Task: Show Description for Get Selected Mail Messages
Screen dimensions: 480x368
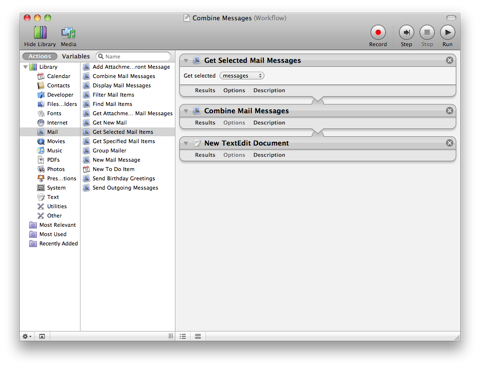Action: 269,91
